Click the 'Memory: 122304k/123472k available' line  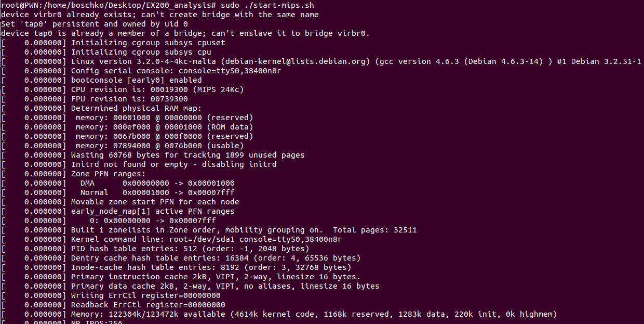click(314, 314)
